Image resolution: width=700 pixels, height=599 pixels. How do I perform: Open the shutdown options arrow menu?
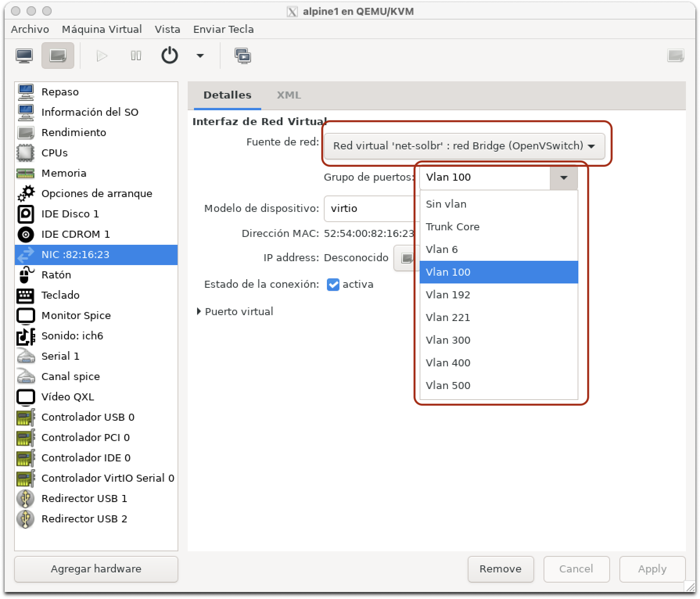coord(200,56)
